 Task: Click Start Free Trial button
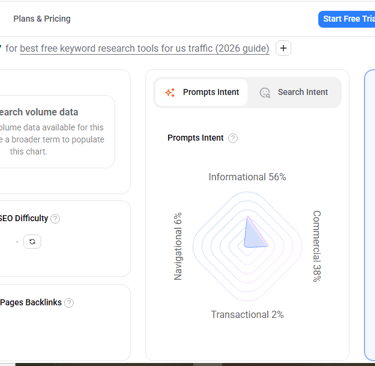click(347, 19)
